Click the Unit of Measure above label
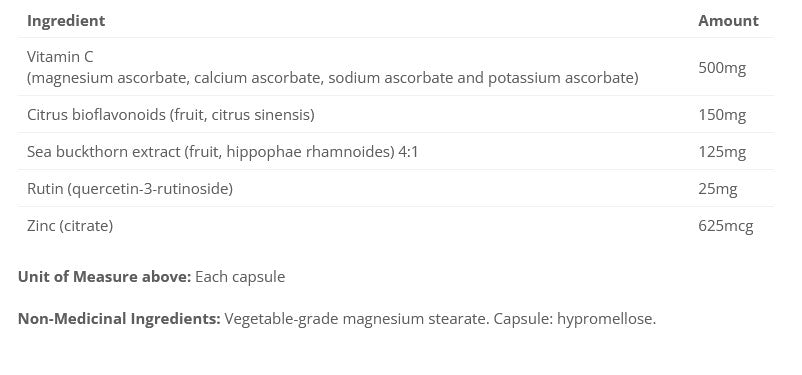The width and height of the screenshot is (802, 375). pyautogui.click(x=104, y=277)
